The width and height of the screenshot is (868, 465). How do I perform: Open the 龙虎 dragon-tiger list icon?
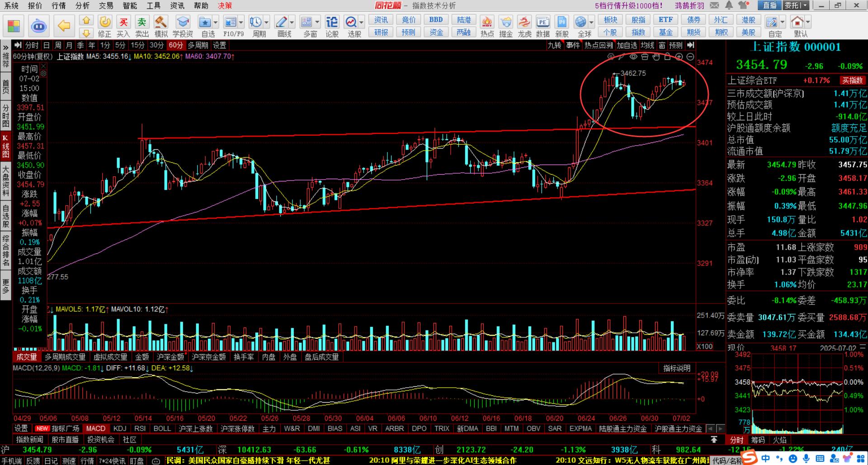[524, 26]
